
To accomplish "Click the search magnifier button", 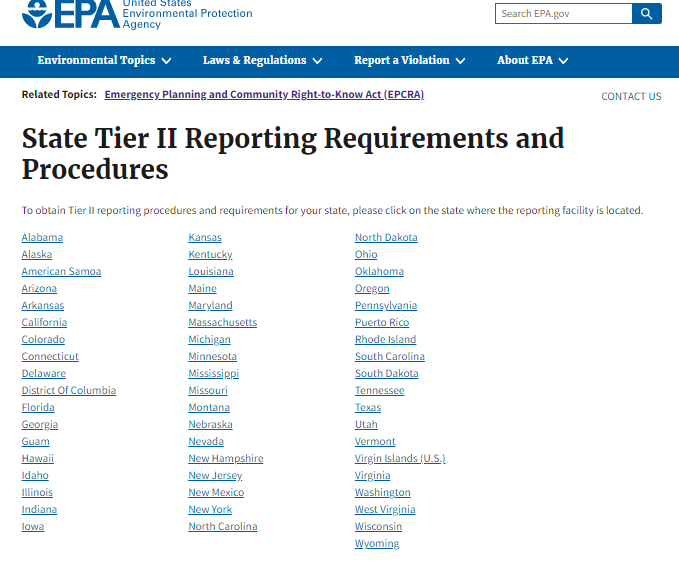I will coord(647,13).
